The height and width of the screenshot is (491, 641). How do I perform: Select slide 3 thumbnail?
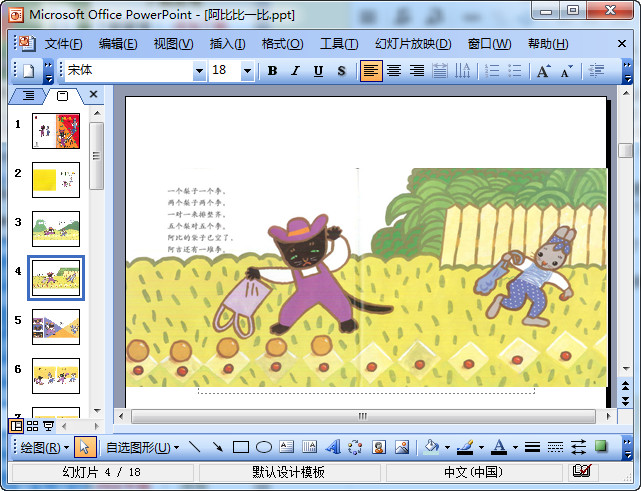pos(56,229)
